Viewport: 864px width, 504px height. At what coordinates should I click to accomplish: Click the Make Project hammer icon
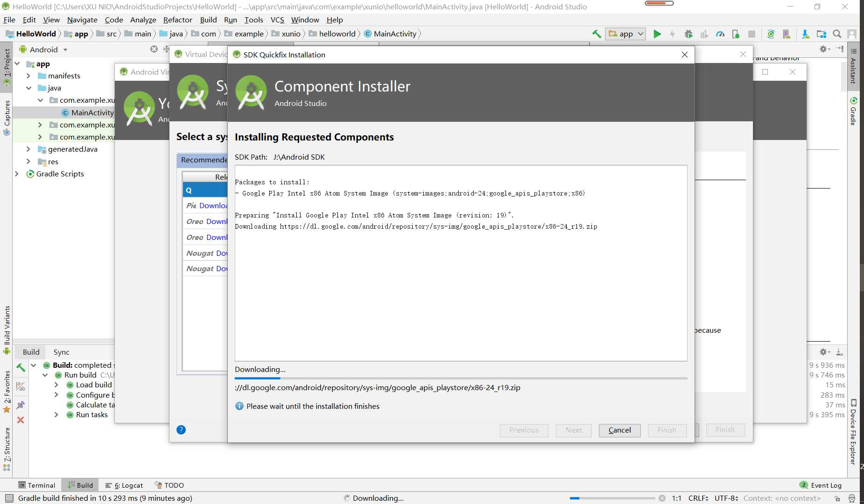[x=596, y=34]
